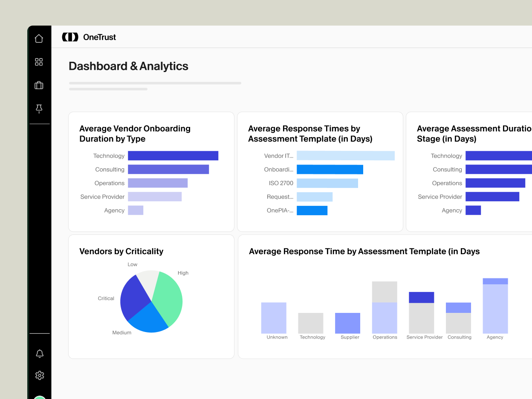Image resolution: width=532 pixels, height=399 pixels.
Task: Click the pin icon in the sidebar
Action: click(39, 109)
